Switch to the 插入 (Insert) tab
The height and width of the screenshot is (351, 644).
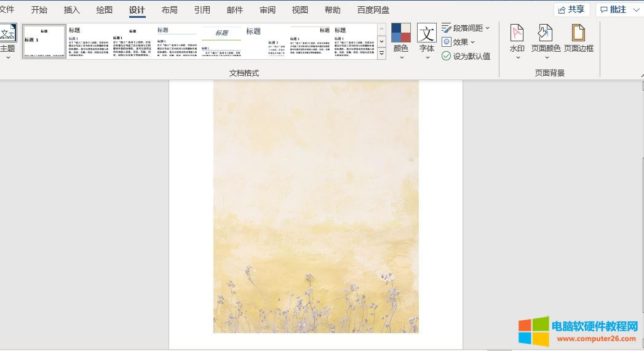click(72, 10)
